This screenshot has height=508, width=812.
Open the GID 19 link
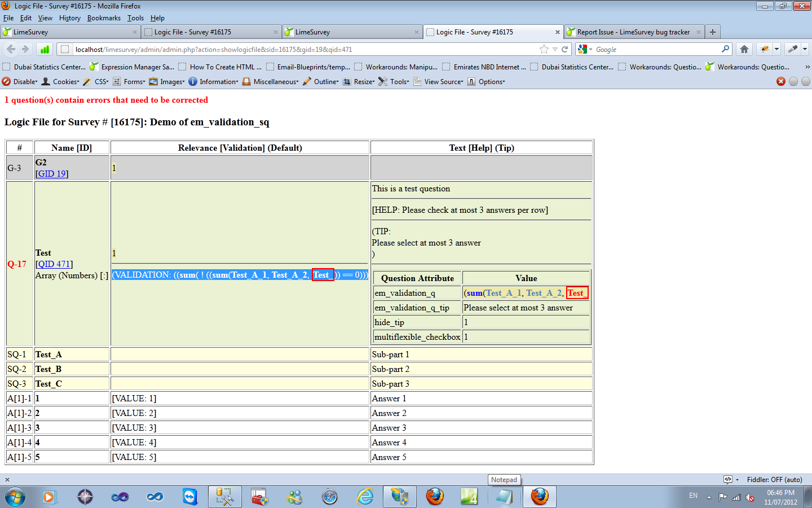(52, 174)
